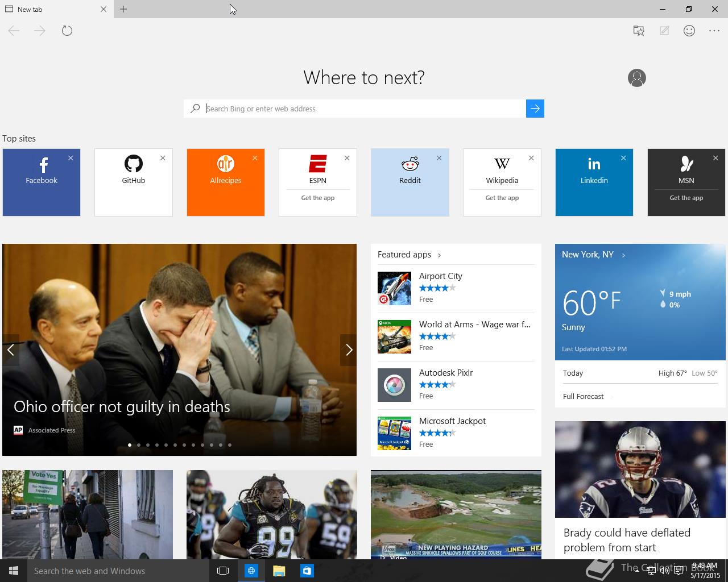Open the Web Note pencil icon
The width and height of the screenshot is (728, 582).
point(664,31)
